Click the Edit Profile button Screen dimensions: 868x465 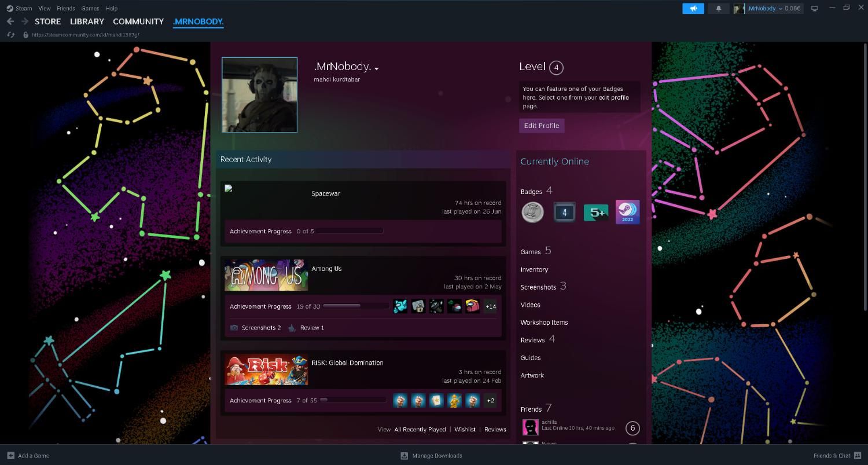[x=542, y=126]
